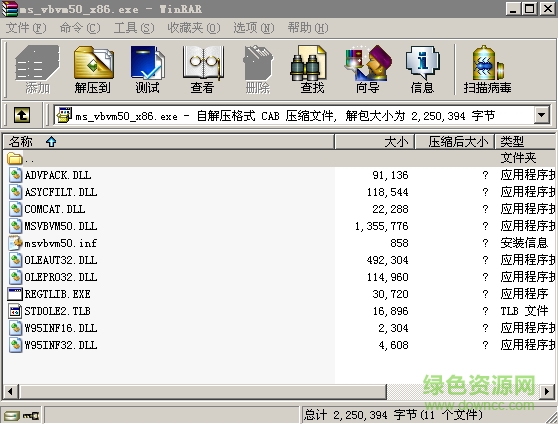This screenshot has height=424, width=558.
Task: Click the left arrow of horizontal scrollbar
Action: pos(11,392)
